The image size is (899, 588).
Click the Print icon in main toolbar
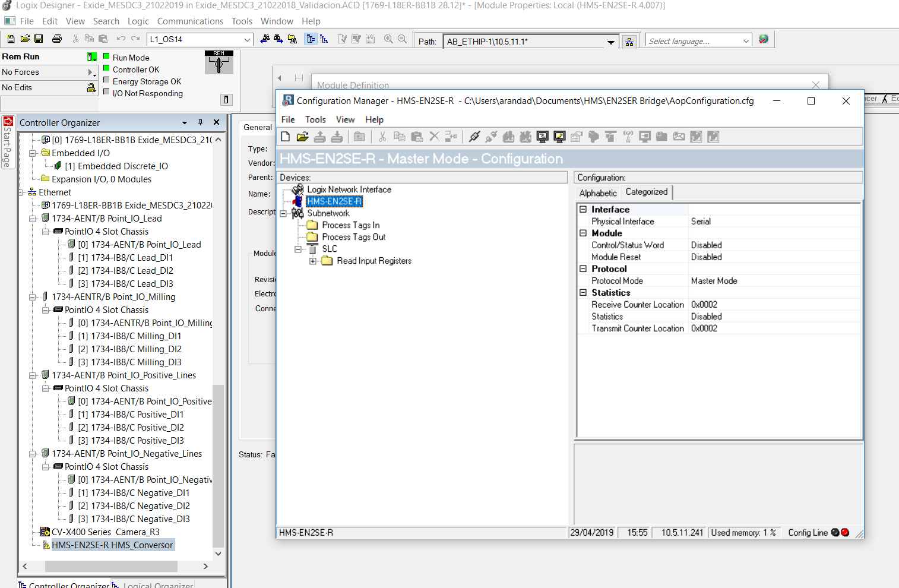click(x=57, y=39)
